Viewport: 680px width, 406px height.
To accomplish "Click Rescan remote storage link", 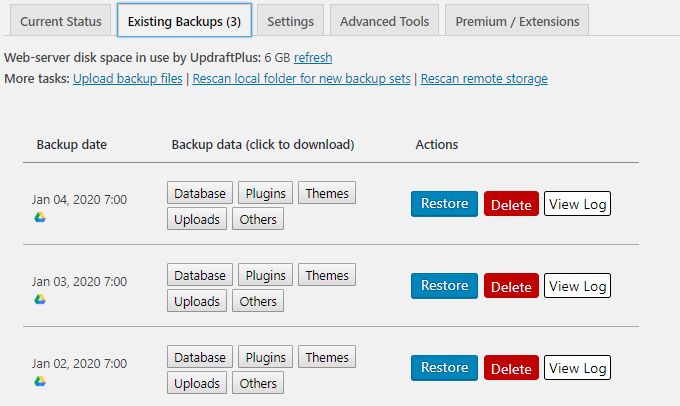I will pyautogui.click(x=484, y=79).
